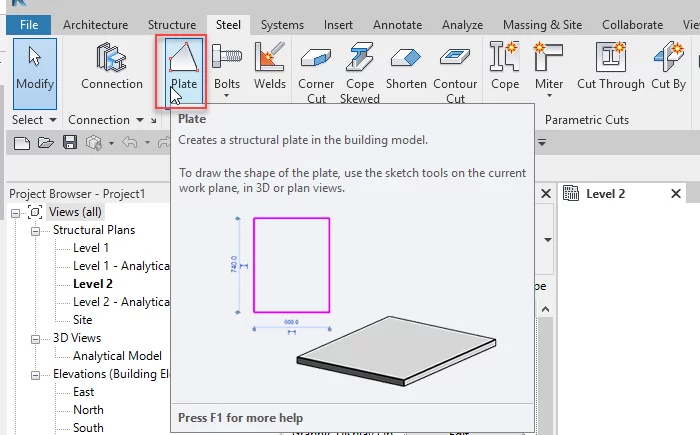Click the Connection tool icon
The height and width of the screenshot is (435, 700).
coord(112,68)
